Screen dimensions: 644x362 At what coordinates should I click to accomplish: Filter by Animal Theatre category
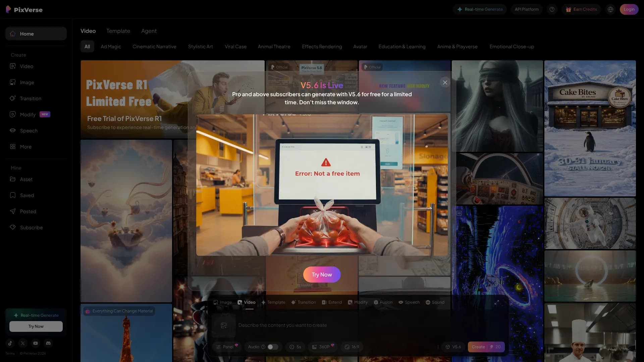274,47
